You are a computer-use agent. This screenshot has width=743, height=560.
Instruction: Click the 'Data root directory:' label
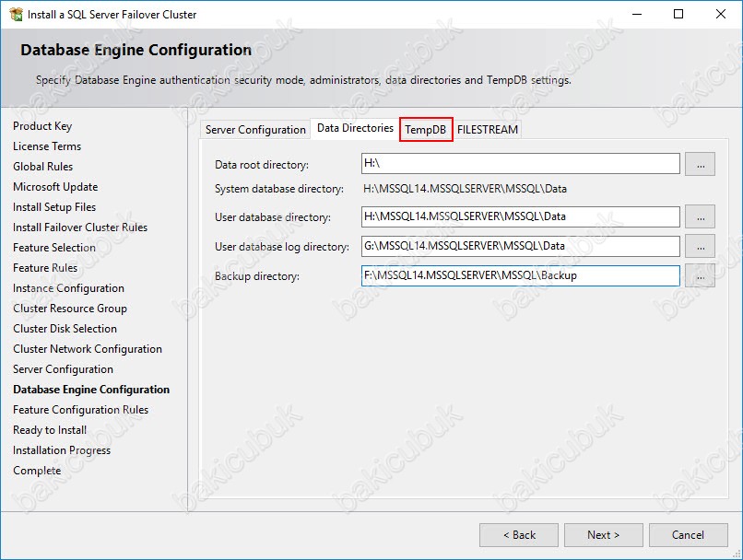262,165
